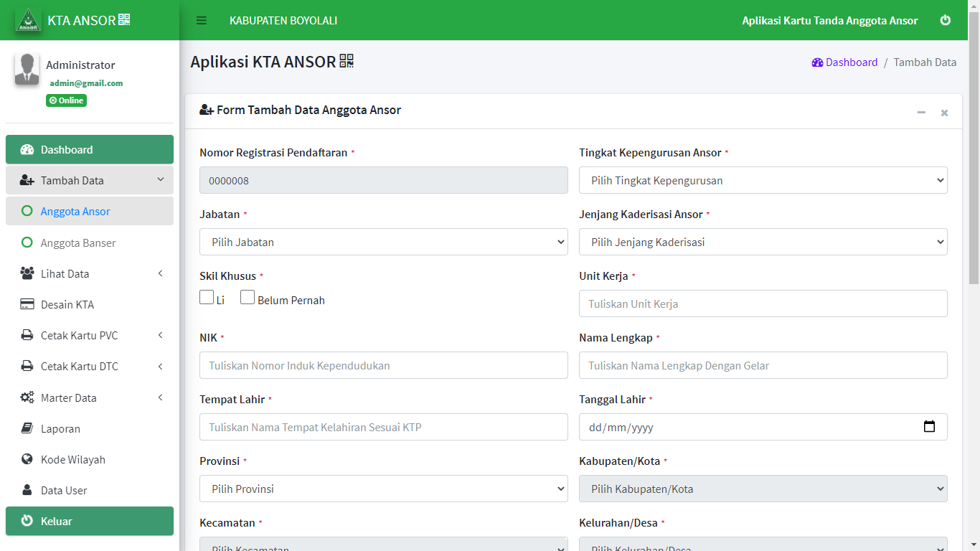Open Desain KTA from sidebar
980x551 pixels.
(x=67, y=305)
